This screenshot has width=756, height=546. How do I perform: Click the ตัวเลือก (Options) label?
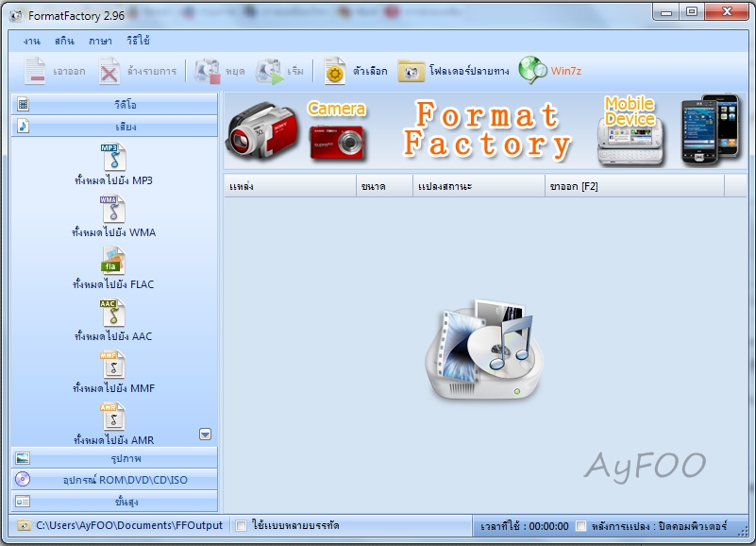[x=370, y=71]
